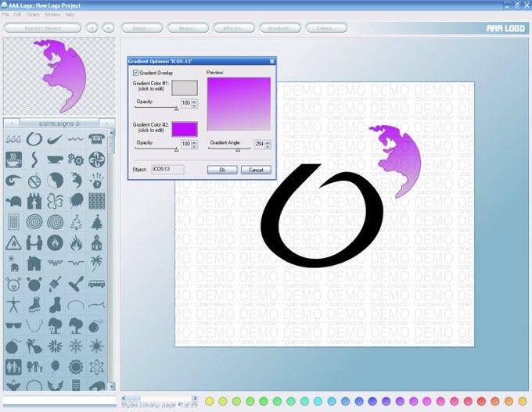The image size is (532, 412).
Task: Choose the palm tree icon
Action: click(97, 263)
